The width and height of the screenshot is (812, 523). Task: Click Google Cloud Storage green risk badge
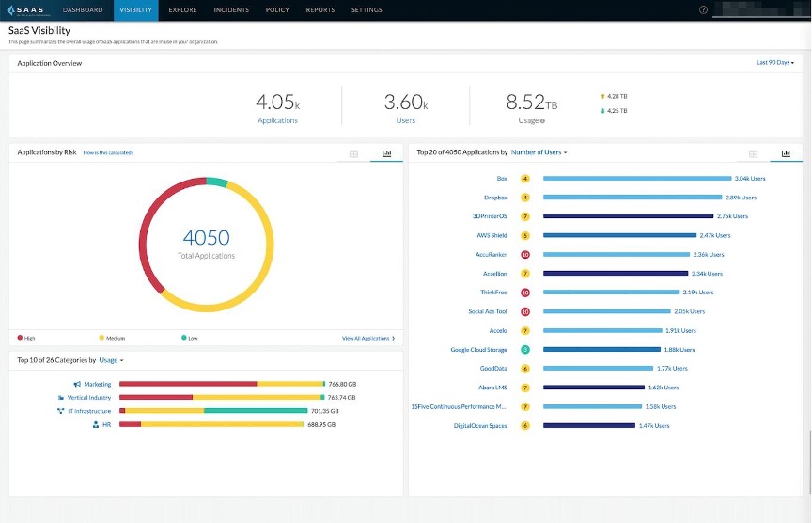coord(525,349)
